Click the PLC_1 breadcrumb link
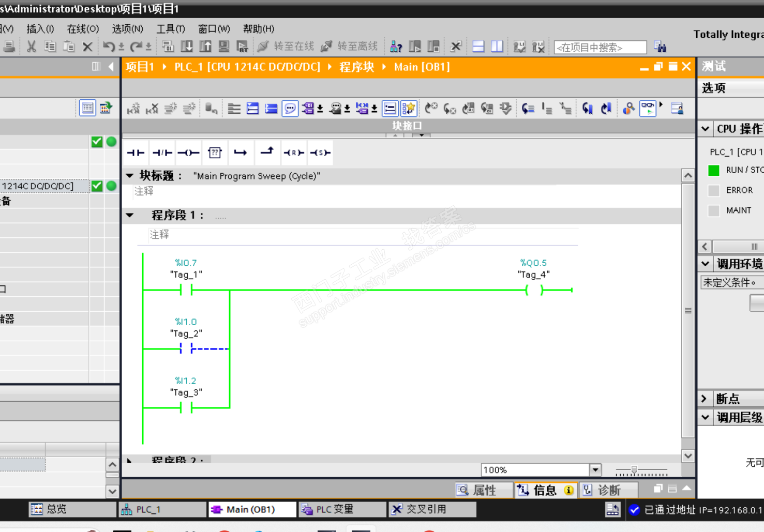 coord(247,67)
